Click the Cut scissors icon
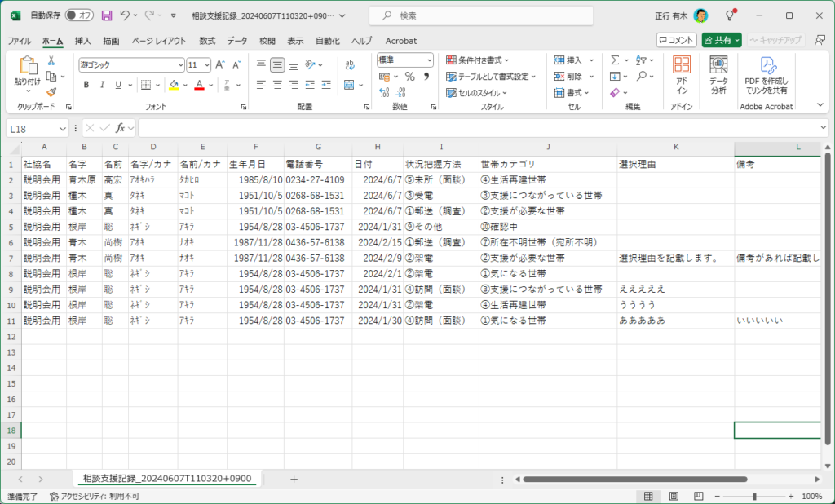 click(51, 60)
